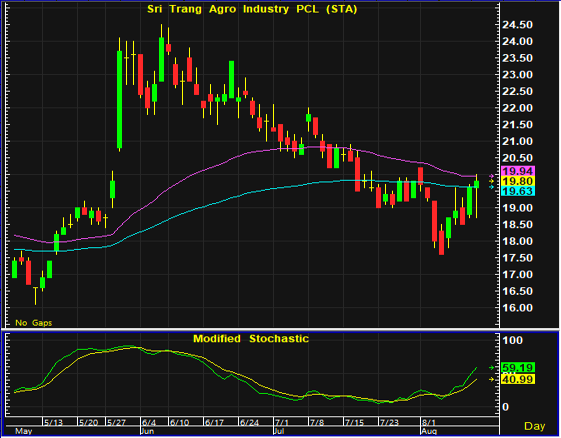Click the yellow arrow marker beside 40.99
This screenshot has width=561, height=438.
point(492,379)
